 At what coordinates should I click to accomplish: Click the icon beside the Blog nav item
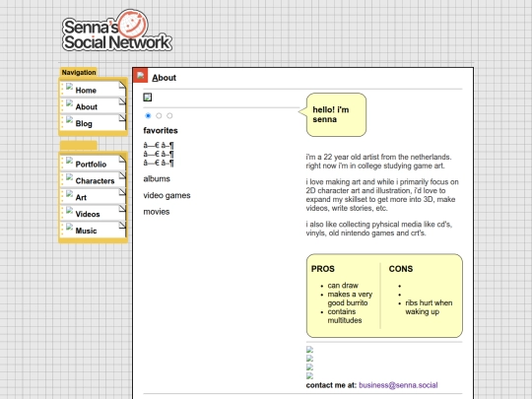click(x=70, y=120)
